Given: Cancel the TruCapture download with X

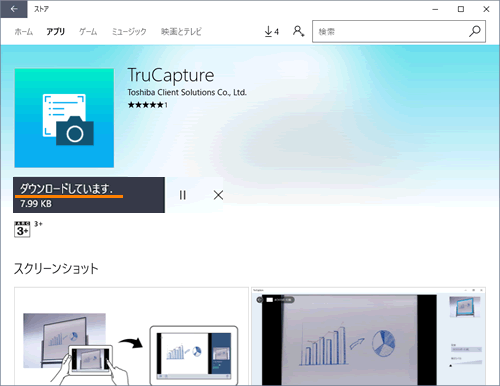Looking at the screenshot, I should (x=218, y=195).
